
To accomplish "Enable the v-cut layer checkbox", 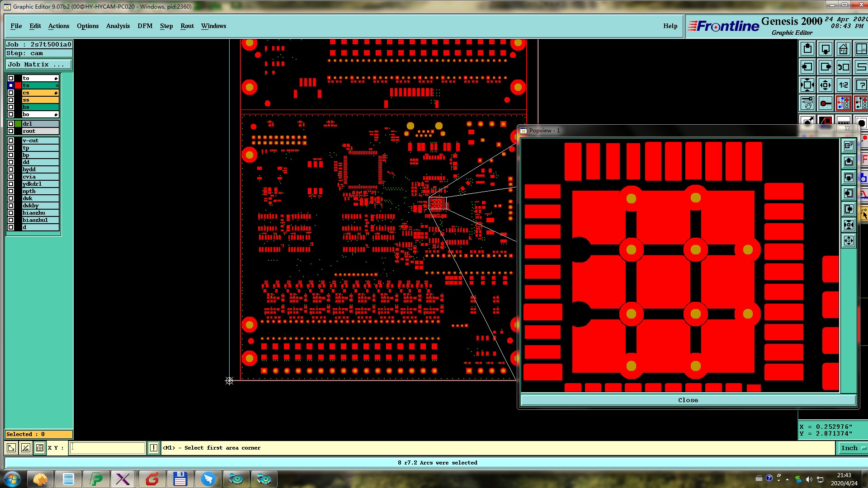I will click(11, 141).
